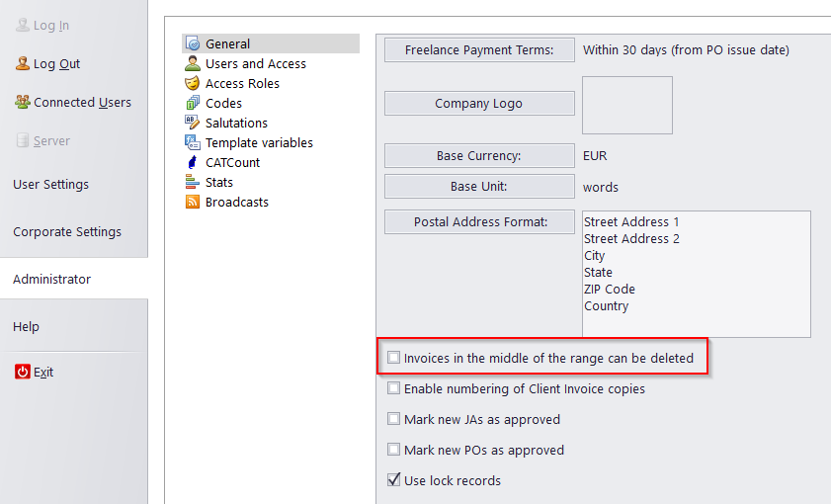Open the Corporate Settings tab
831x504 pixels.
(67, 231)
